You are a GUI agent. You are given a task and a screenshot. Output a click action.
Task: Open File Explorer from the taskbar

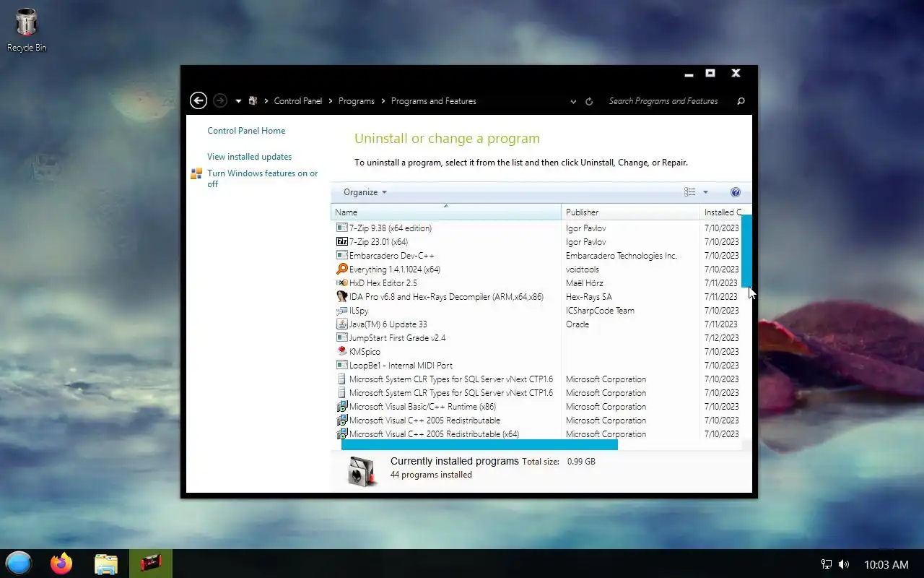tap(106, 564)
